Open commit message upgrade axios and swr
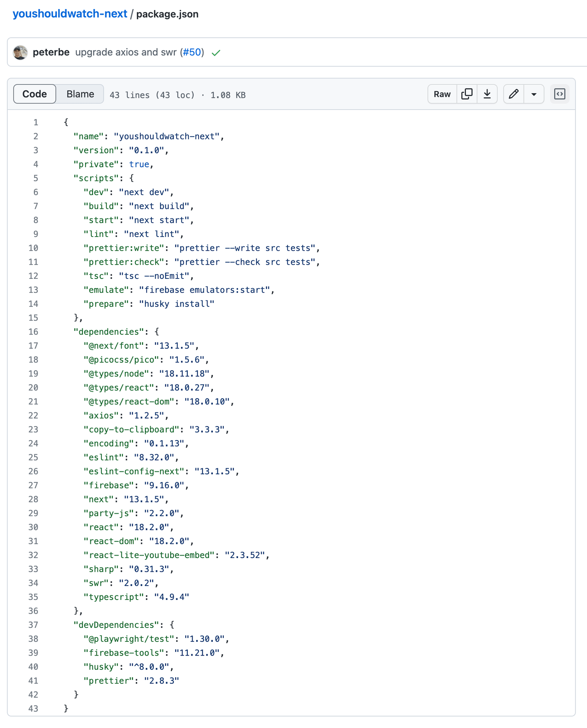Image resolution: width=587 pixels, height=728 pixels. coord(126,52)
